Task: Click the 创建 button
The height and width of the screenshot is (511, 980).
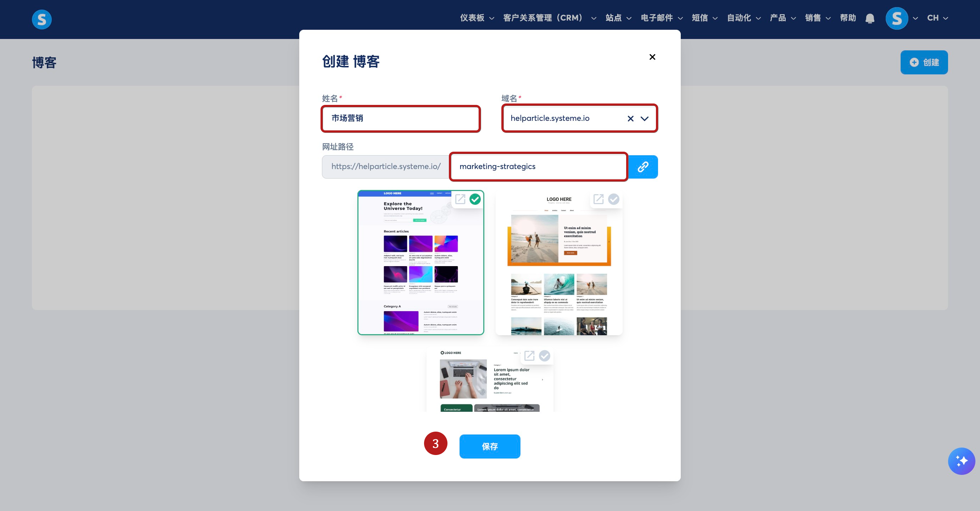Action: click(924, 62)
